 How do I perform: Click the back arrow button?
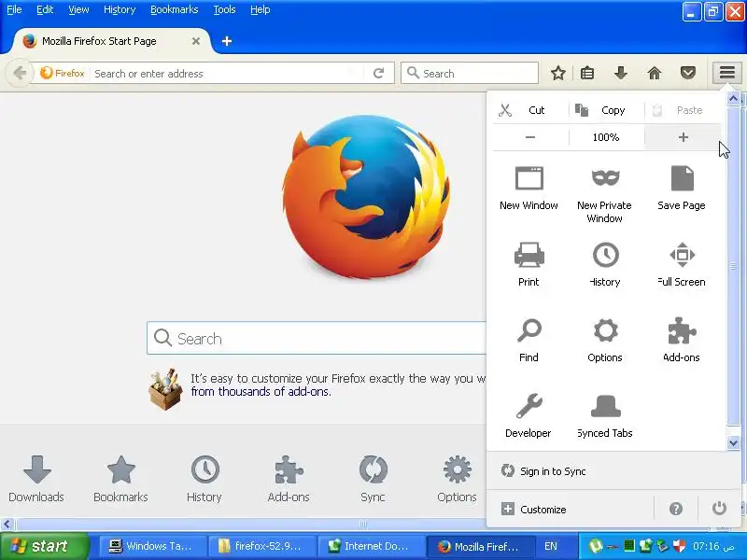click(x=20, y=73)
